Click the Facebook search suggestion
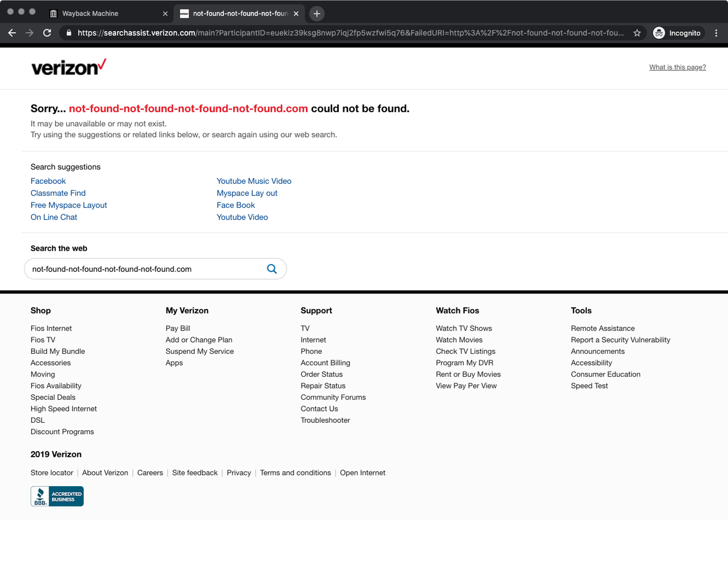The height and width of the screenshot is (578, 728). coord(48,181)
